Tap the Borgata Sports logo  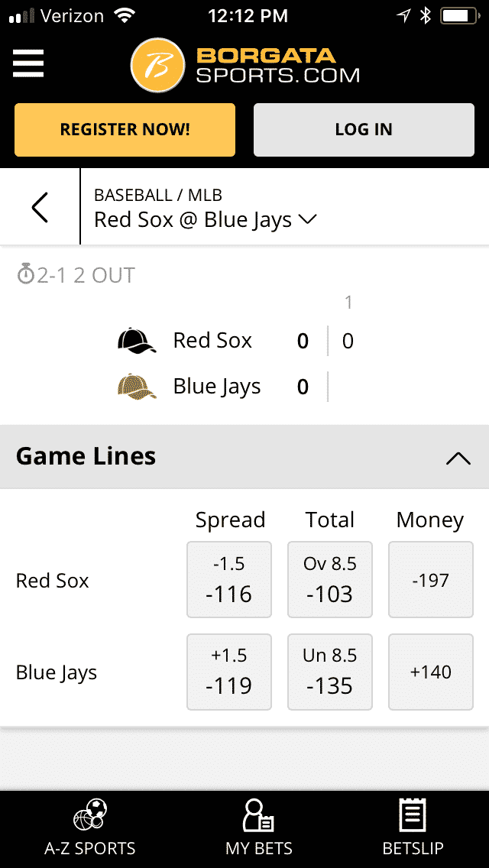(244, 65)
